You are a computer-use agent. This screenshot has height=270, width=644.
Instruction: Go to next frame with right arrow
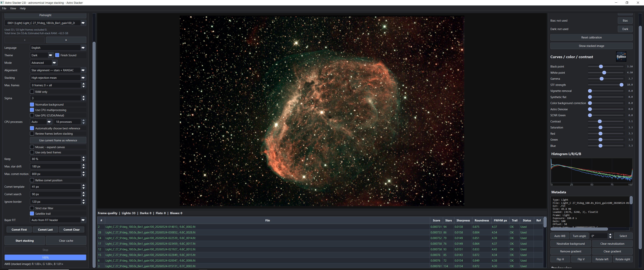tap(66, 40)
